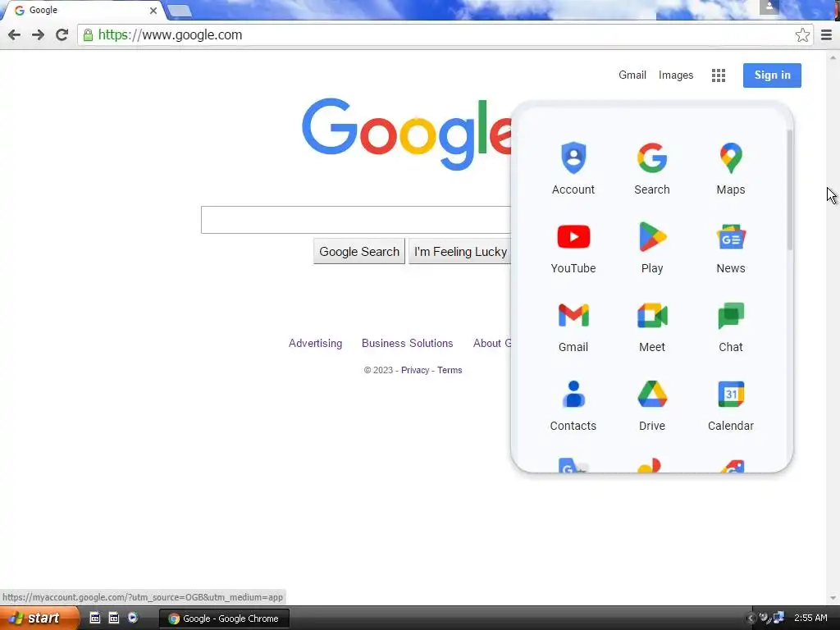Open the Terms link
The height and width of the screenshot is (630, 840).
tap(450, 370)
